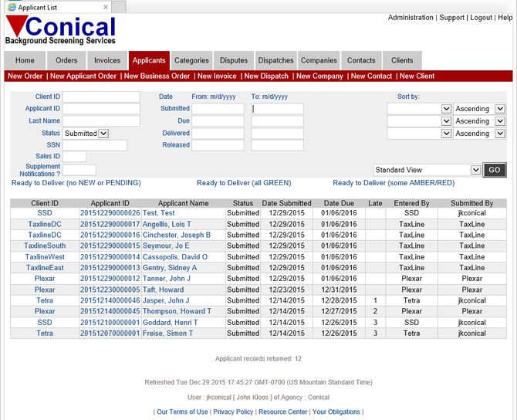Click the Logout link
Screen dimensions: 517x420
[x=481, y=18]
